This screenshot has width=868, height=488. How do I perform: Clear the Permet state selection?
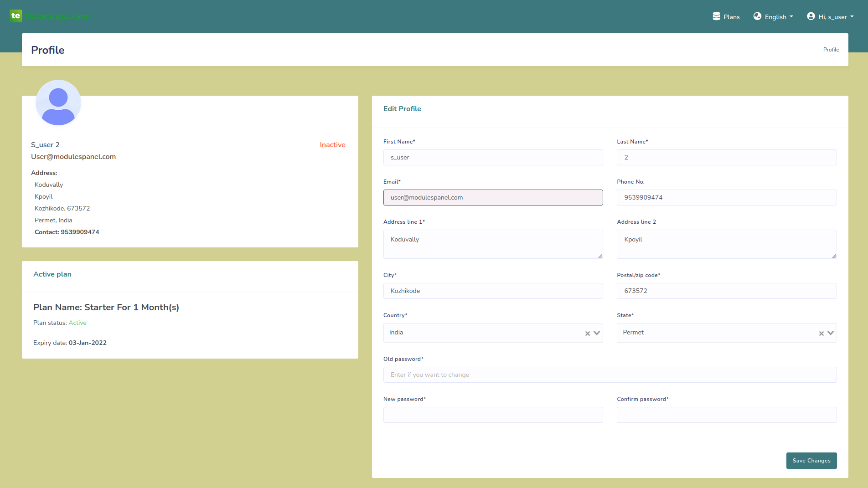[x=821, y=334]
